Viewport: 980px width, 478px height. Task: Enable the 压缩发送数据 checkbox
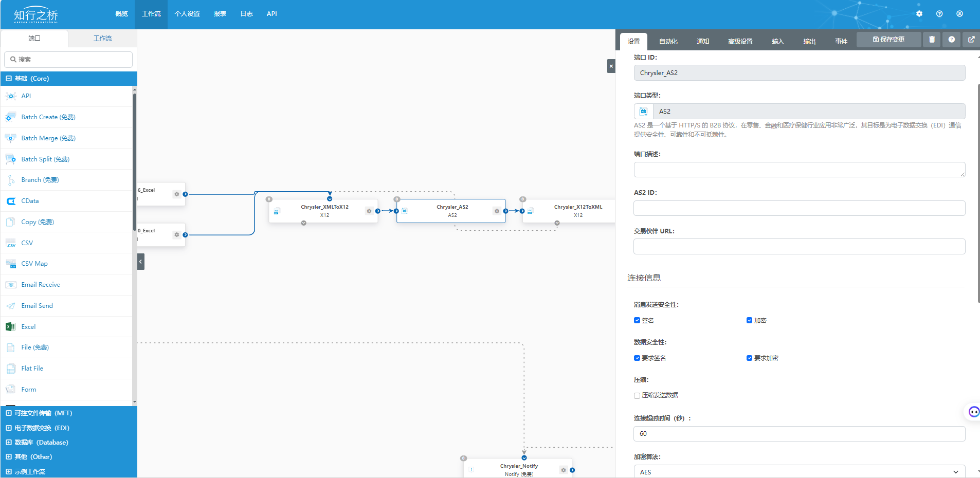(x=637, y=396)
